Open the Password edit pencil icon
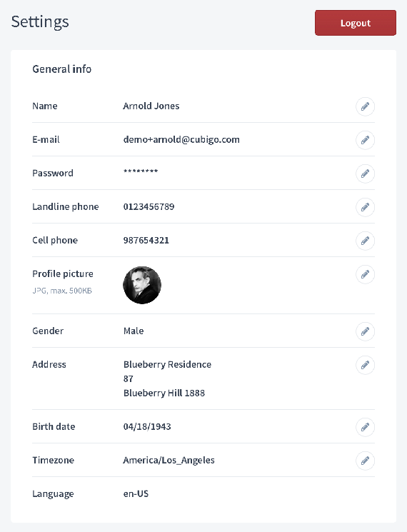The width and height of the screenshot is (407, 532). click(365, 174)
